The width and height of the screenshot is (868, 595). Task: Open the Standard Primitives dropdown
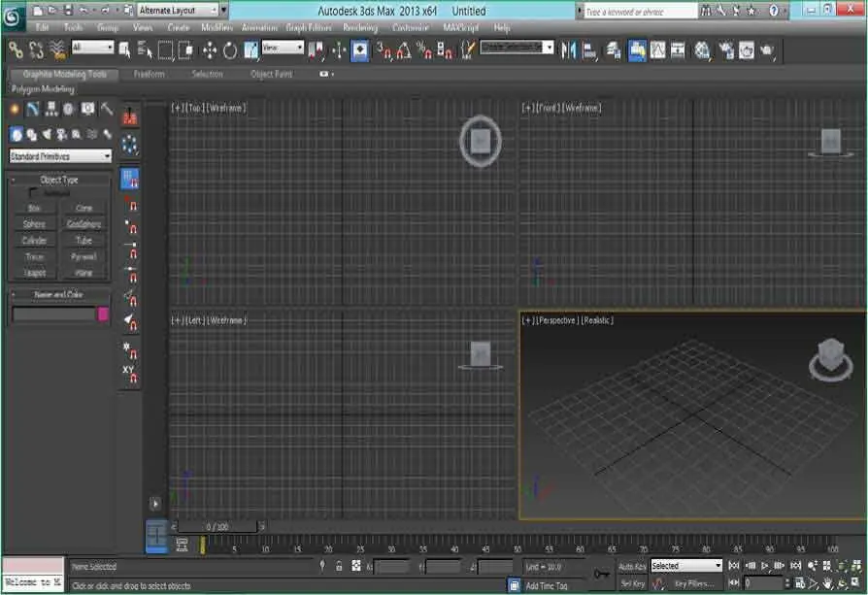pos(60,156)
